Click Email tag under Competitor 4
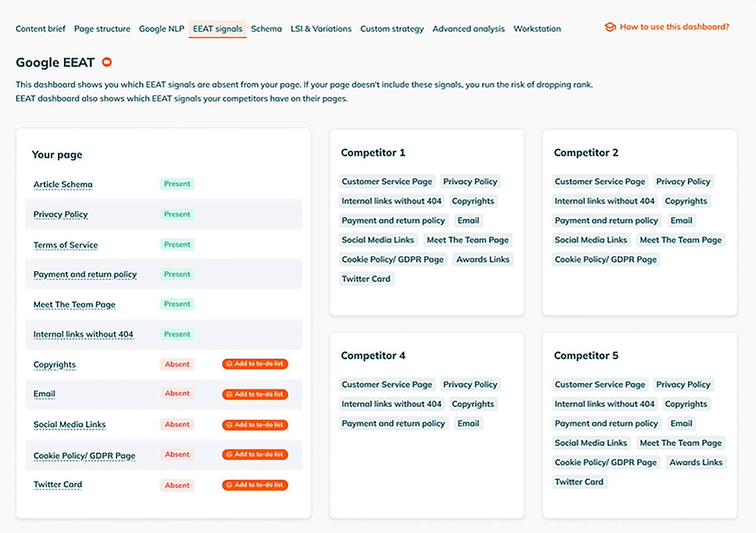 coord(468,424)
